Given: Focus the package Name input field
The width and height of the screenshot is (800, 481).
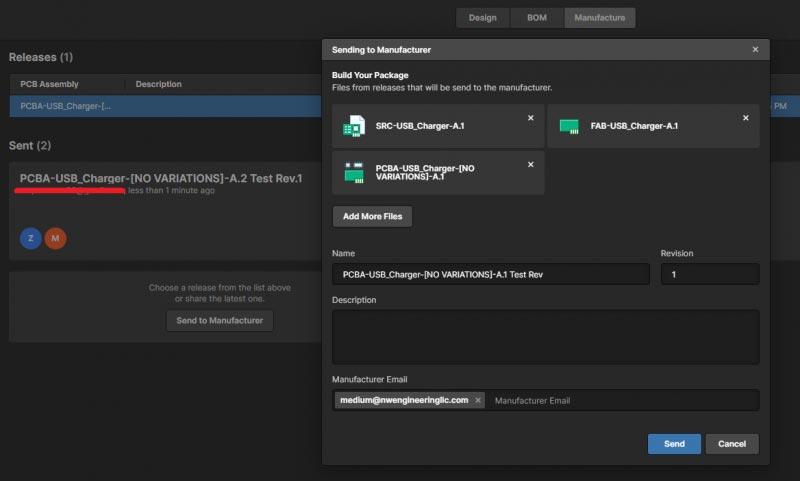Looking at the screenshot, I should tap(491, 274).
